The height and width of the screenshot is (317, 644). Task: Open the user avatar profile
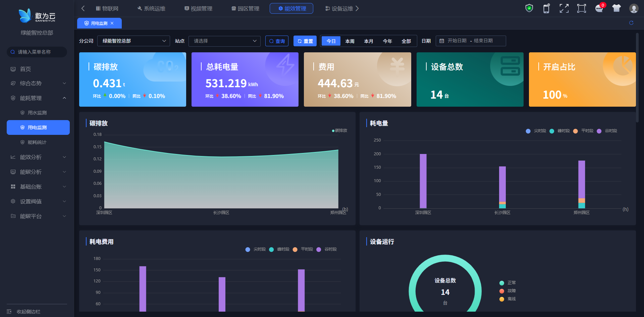634,8
